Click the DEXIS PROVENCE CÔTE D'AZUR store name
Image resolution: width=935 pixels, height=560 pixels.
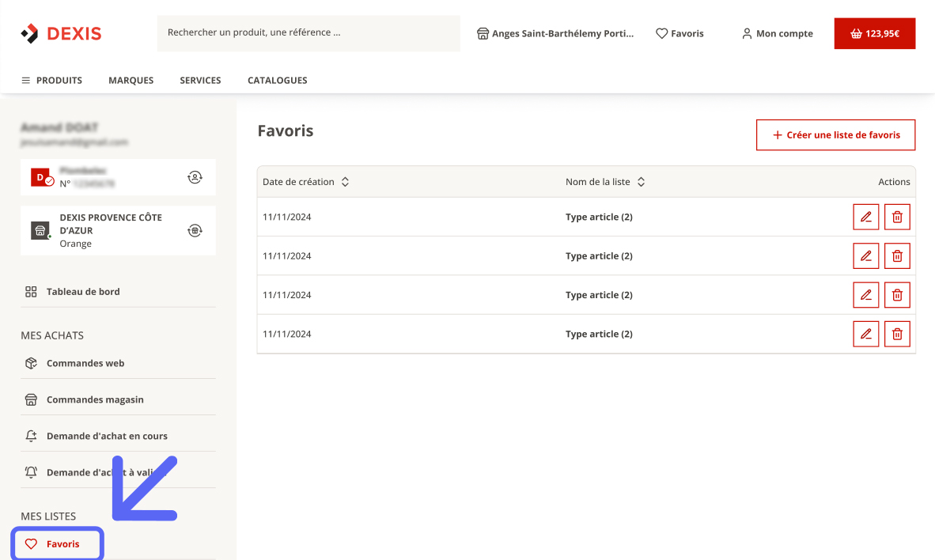click(x=111, y=224)
